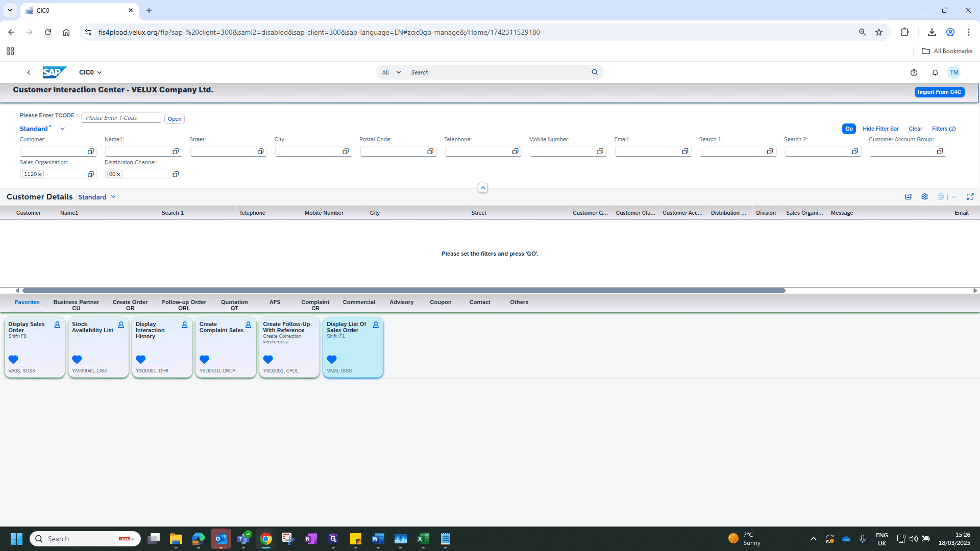The image size is (980, 551).
Task: Open value help for the Customer field
Action: pyautogui.click(x=90, y=152)
